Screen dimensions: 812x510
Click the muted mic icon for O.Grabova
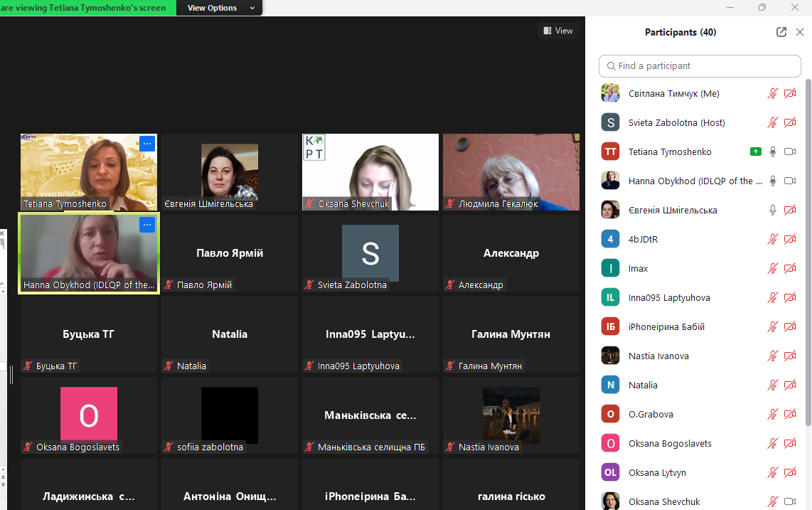coord(773,414)
